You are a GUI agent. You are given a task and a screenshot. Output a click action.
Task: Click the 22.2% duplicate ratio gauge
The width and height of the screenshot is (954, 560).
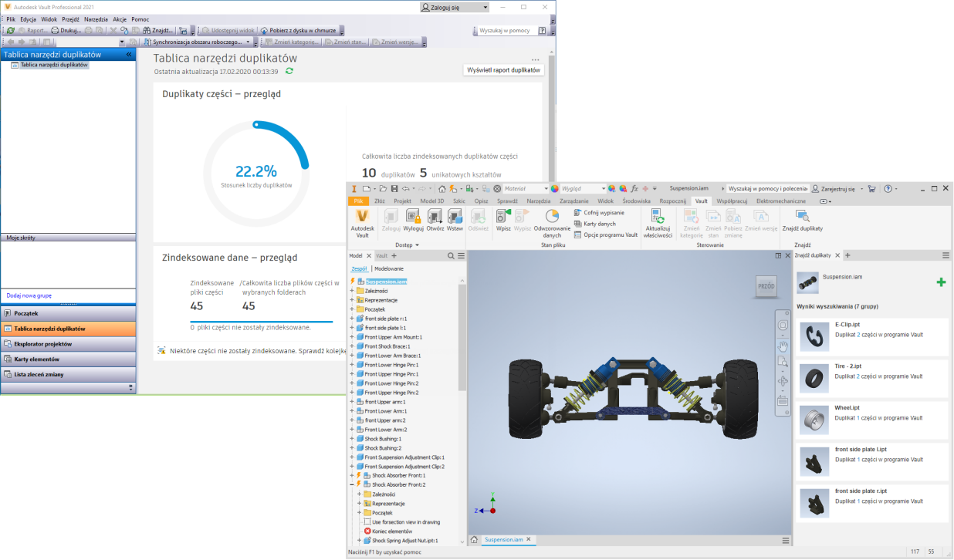(255, 172)
